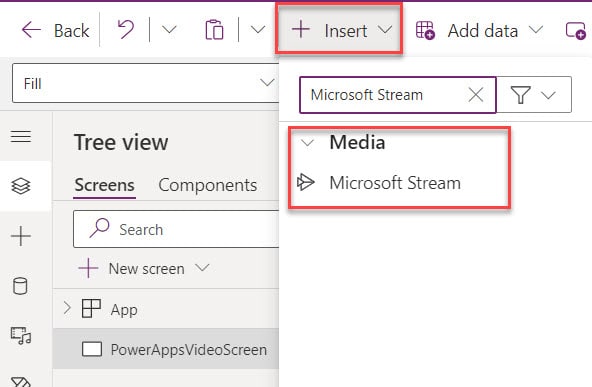Click the Paste clipboard icon
Screen dimensions: 592x387
(x=214, y=29)
